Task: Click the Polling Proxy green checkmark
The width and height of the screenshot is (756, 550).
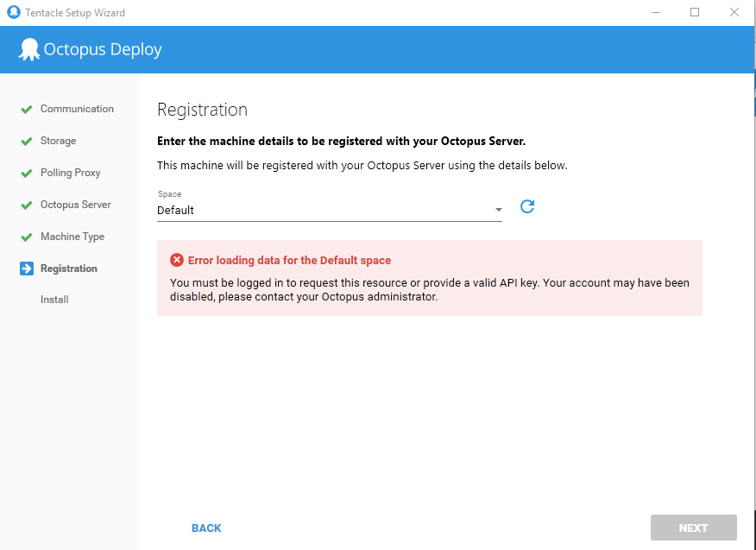Action: (27, 174)
